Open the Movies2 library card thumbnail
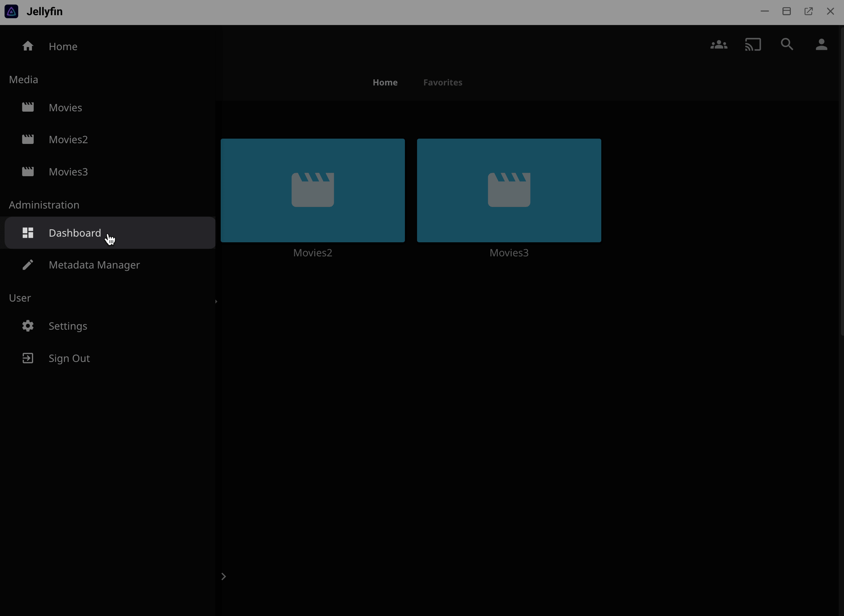The height and width of the screenshot is (616, 844). click(x=313, y=190)
